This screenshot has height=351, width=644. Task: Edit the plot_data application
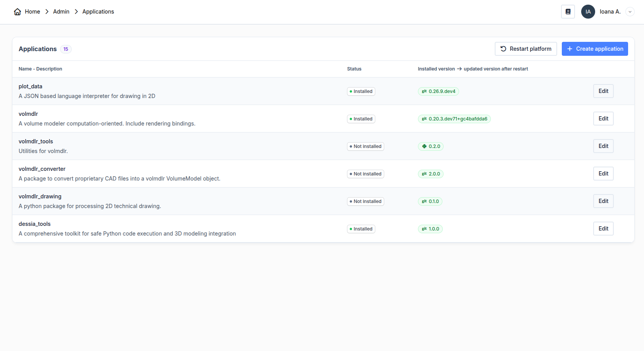pyautogui.click(x=603, y=91)
